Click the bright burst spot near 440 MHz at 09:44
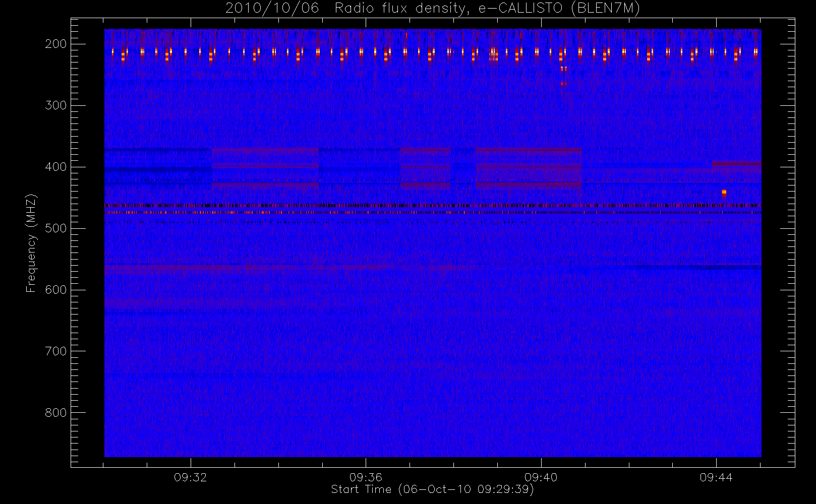 (x=724, y=193)
